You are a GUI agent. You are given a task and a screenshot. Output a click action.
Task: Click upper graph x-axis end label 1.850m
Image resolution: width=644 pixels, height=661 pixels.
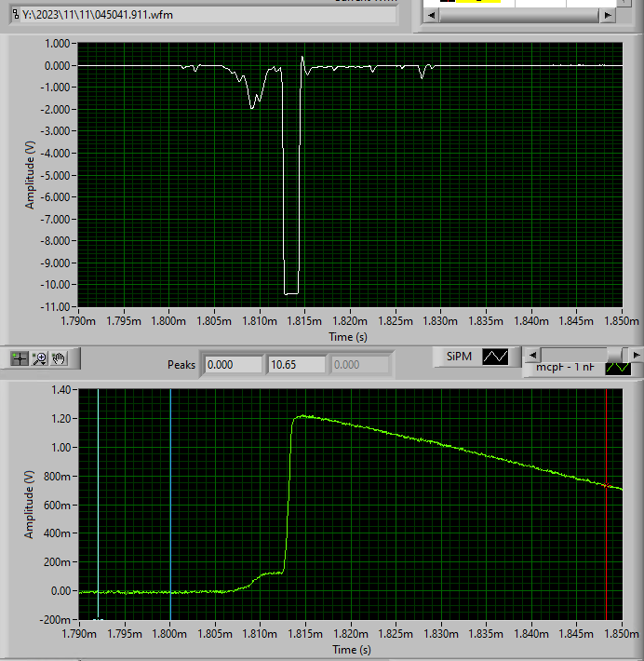(622, 321)
